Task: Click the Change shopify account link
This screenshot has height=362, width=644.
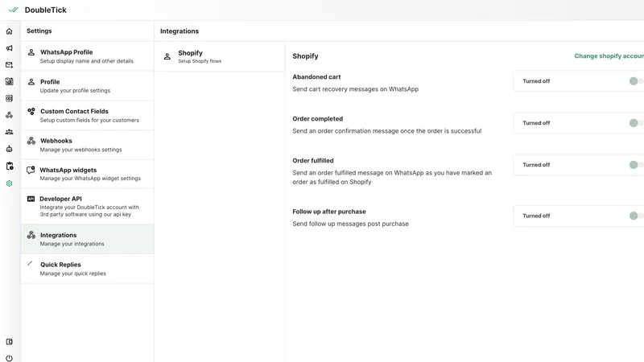Action: click(x=609, y=56)
